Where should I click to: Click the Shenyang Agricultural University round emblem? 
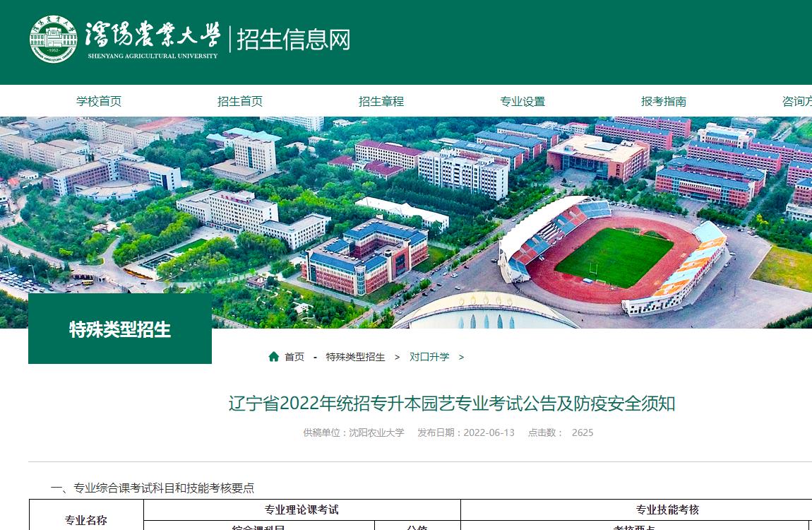(54, 39)
